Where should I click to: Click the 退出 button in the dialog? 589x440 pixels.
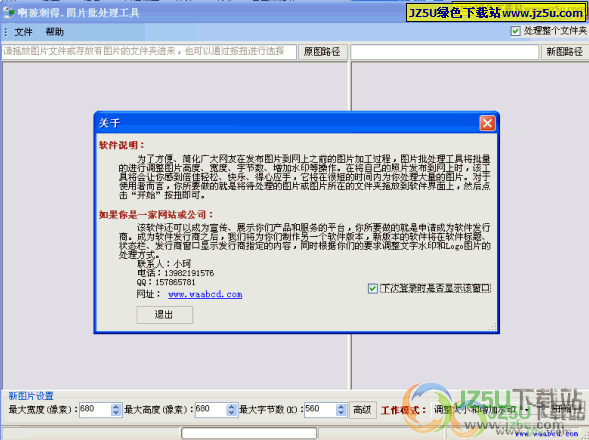point(165,315)
